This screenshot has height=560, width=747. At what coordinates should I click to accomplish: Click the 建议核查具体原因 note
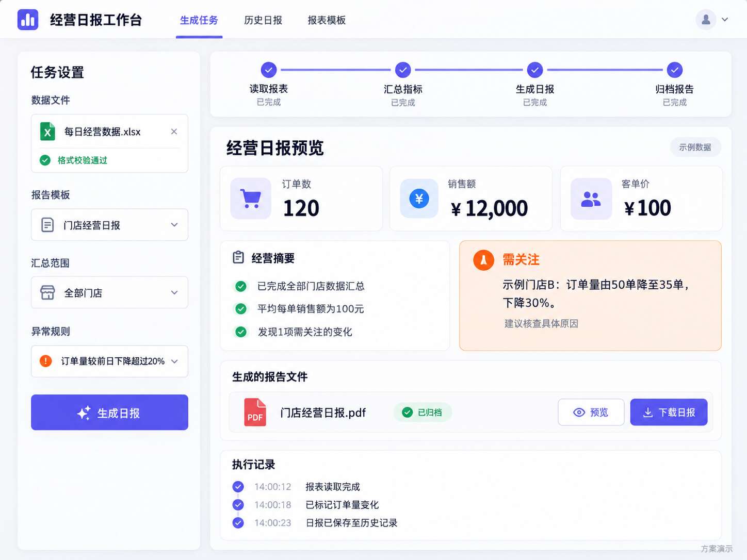point(541,324)
